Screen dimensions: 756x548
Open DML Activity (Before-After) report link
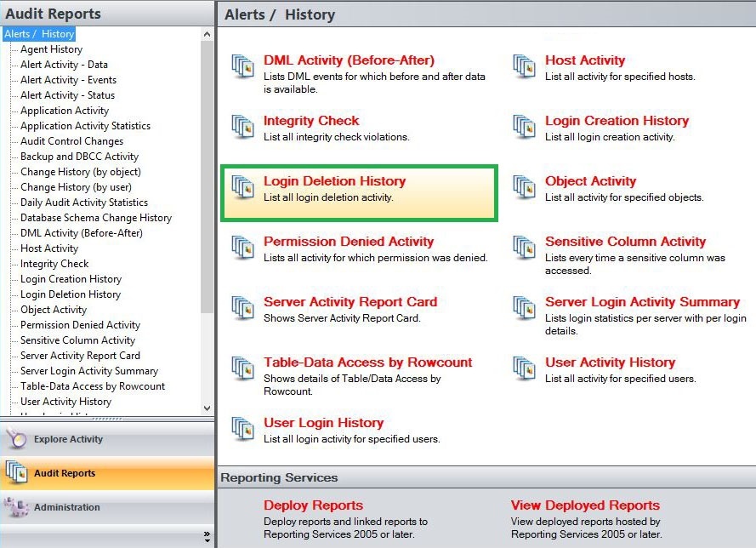(x=349, y=60)
